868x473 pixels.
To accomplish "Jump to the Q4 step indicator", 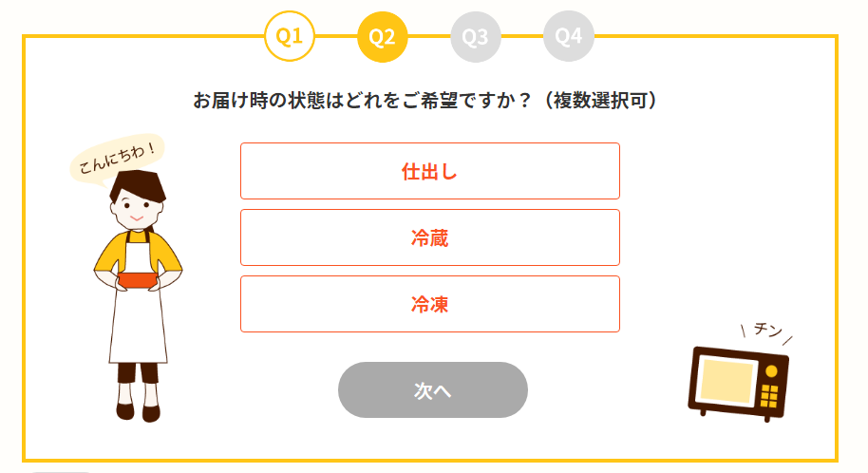I will tap(569, 36).
